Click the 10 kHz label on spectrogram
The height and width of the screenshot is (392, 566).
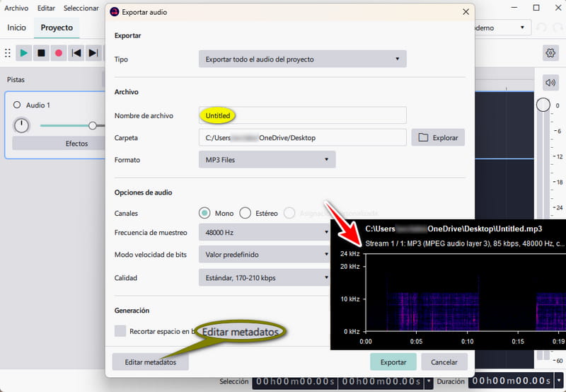click(x=350, y=299)
